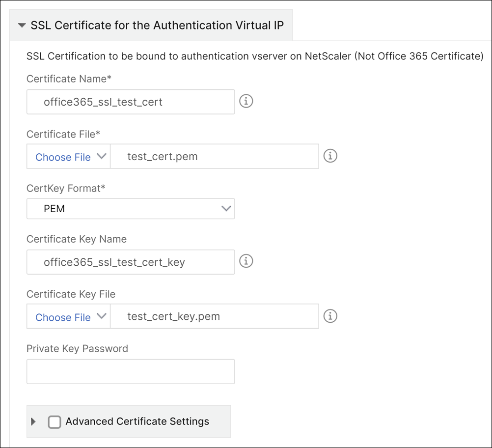Click info icon beside Certificate Key Name field
492x448 pixels.
pos(246,261)
